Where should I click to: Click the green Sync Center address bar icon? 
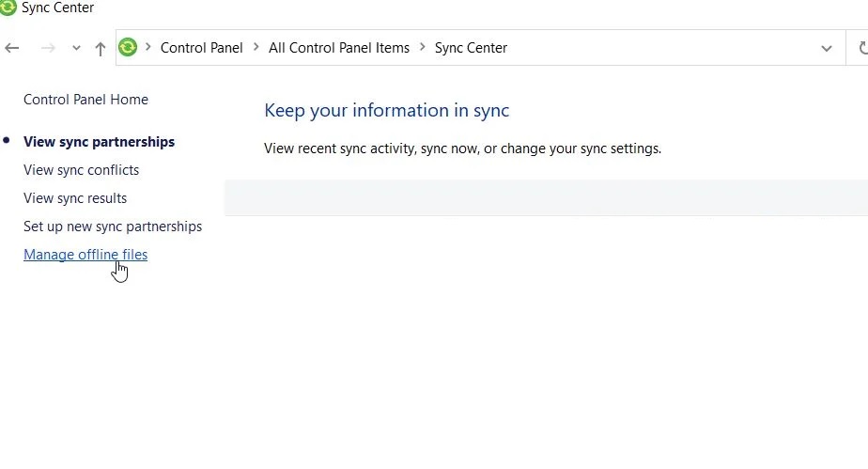pyautogui.click(x=128, y=48)
